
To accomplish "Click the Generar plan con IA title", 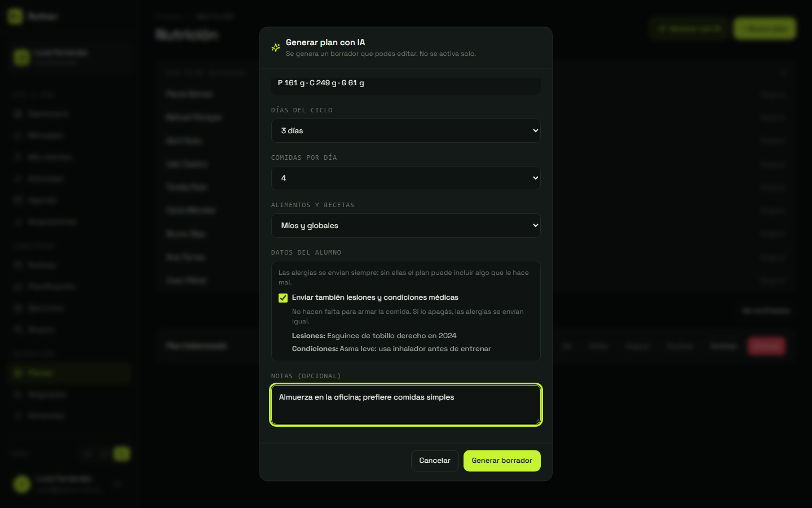I will [x=325, y=42].
